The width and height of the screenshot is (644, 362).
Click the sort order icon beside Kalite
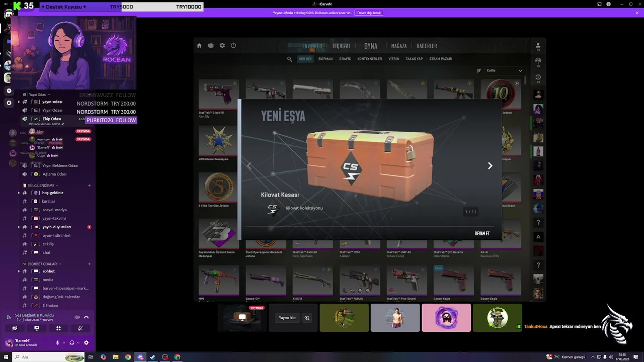tap(479, 70)
